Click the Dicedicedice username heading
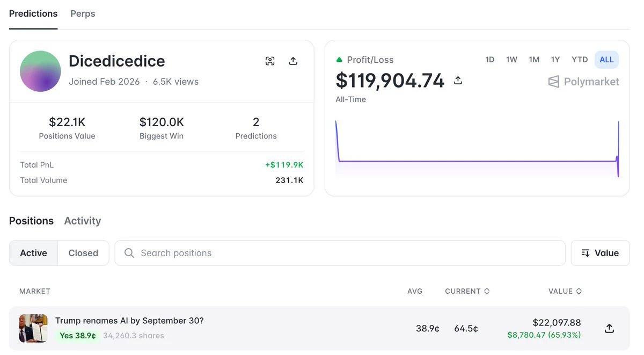The width and height of the screenshot is (644, 355). [117, 61]
